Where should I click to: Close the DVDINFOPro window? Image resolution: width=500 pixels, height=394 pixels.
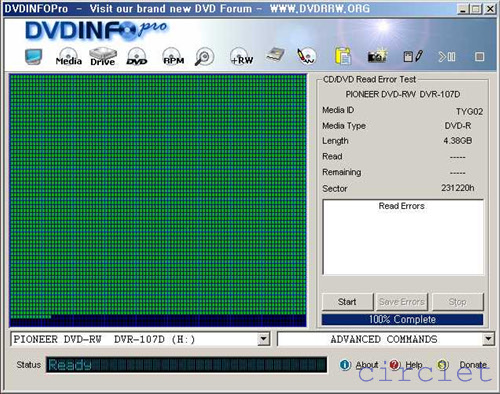[490, 9]
